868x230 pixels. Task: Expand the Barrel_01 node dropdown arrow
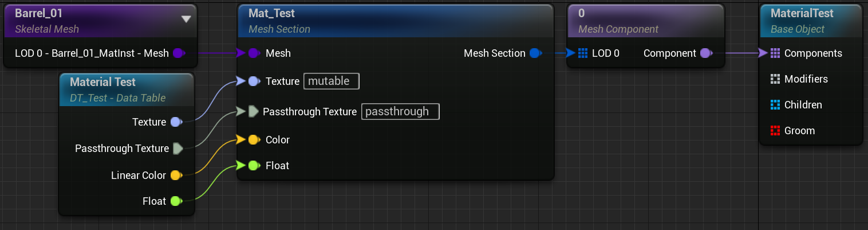point(186,19)
